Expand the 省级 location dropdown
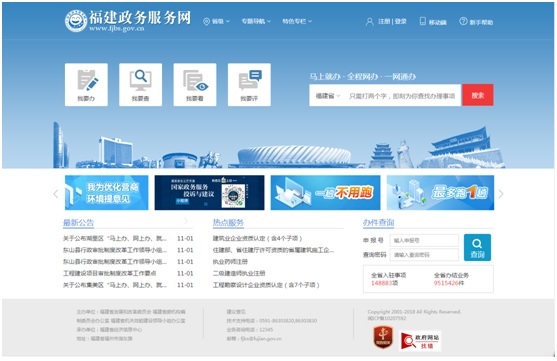 coord(217,22)
